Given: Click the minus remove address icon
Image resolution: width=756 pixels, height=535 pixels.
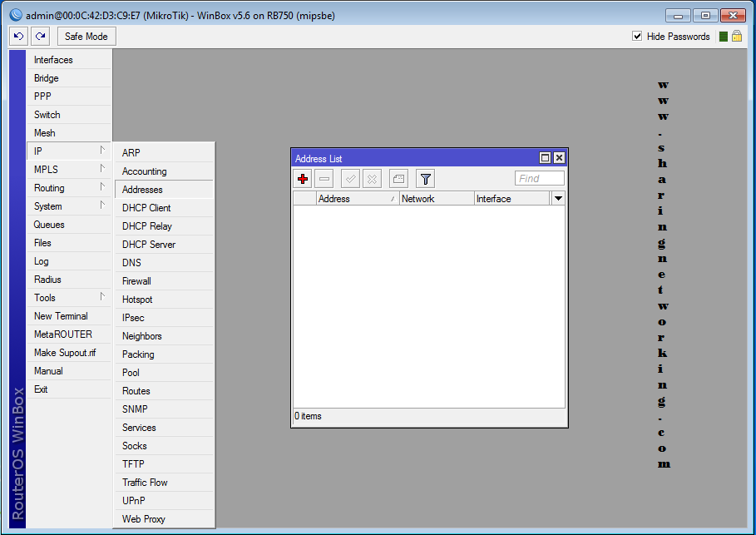Looking at the screenshot, I should 324,179.
